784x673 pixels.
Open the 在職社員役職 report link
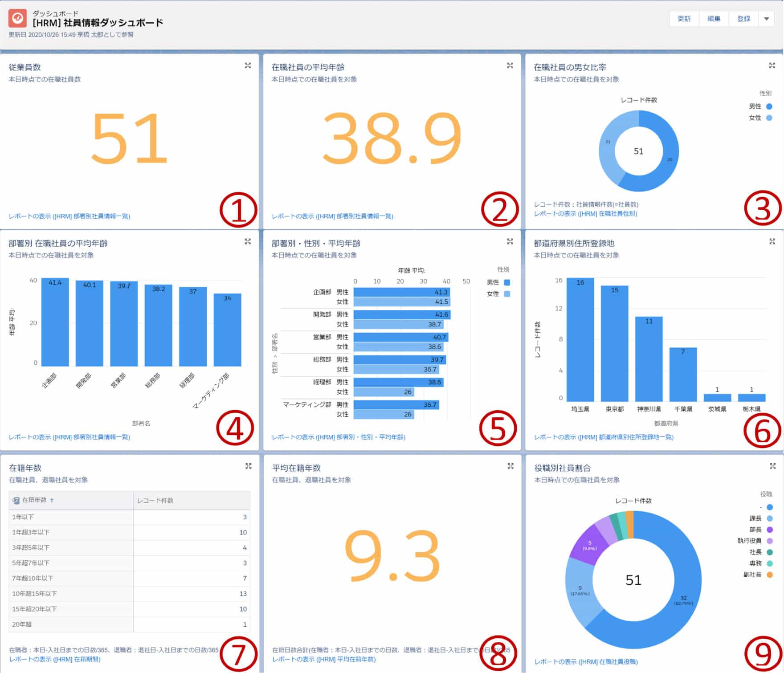586,661
